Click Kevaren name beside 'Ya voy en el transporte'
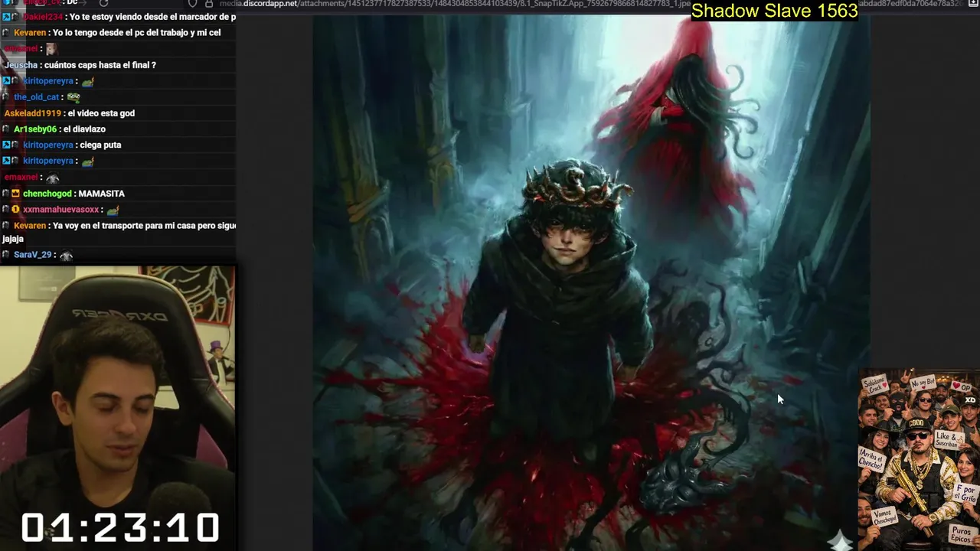 tap(30, 226)
